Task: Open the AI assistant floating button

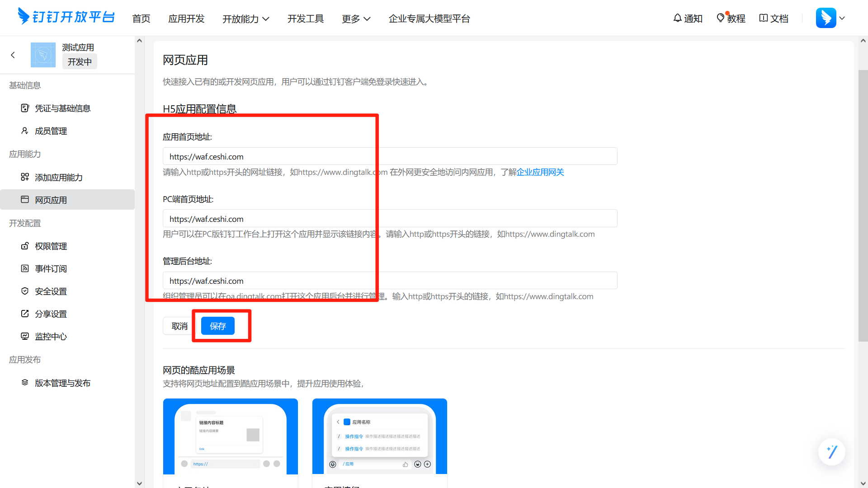Action: coord(832,451)
